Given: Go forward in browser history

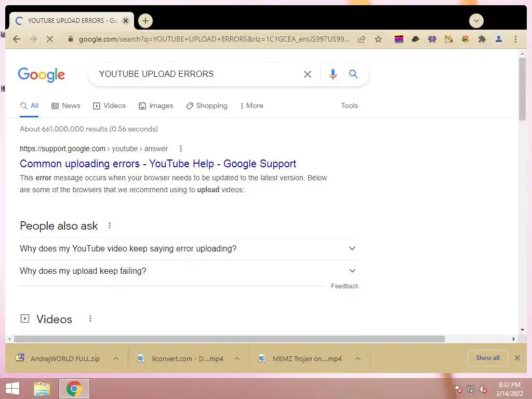Looking at the screenshot, I should click(x=33, y=39).
